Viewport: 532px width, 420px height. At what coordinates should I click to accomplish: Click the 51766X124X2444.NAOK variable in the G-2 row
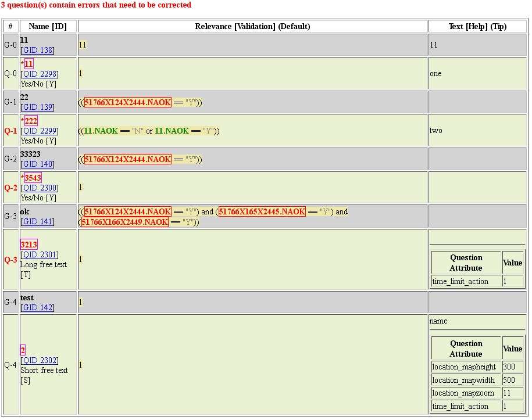tap(128, 160)
